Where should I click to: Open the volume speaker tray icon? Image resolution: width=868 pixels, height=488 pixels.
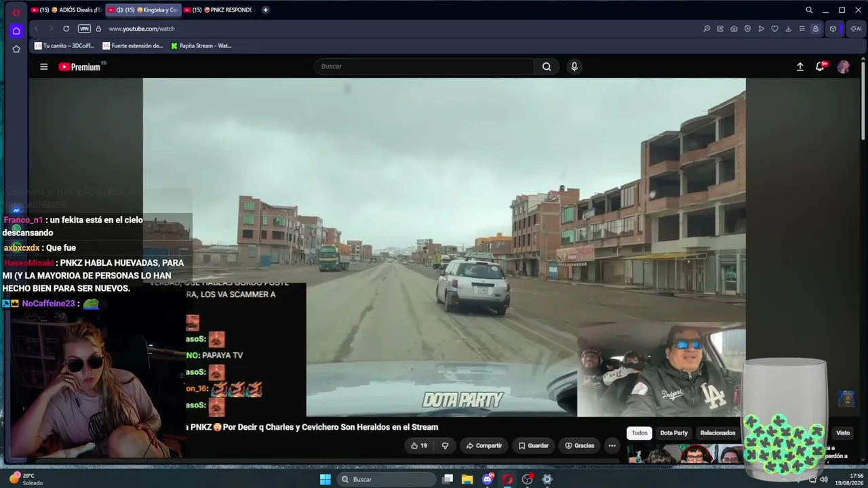coord(824,479)
